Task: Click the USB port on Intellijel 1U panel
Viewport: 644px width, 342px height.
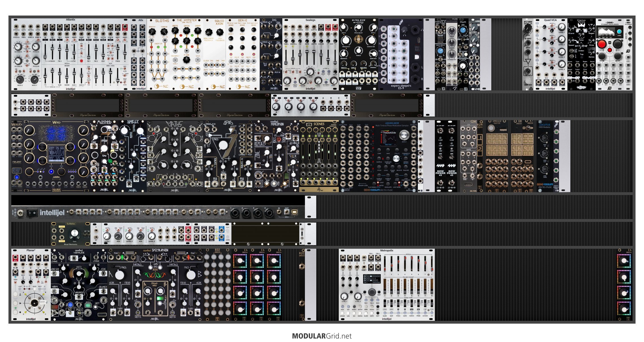Action: [x=294, y=212]
